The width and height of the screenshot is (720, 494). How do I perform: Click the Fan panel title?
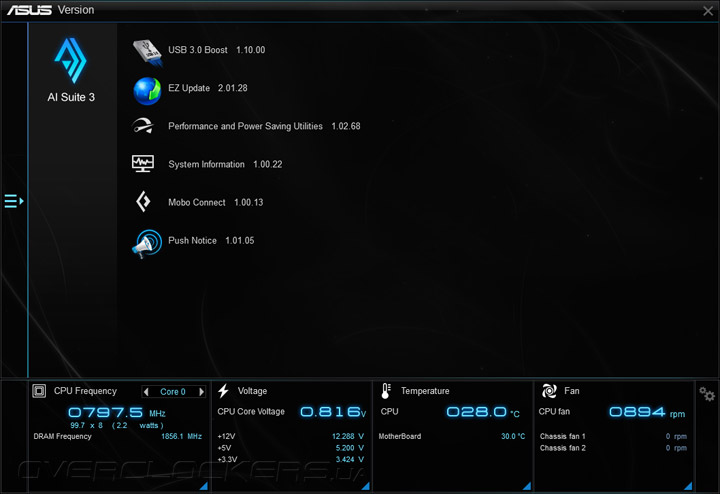pos(572,391)
